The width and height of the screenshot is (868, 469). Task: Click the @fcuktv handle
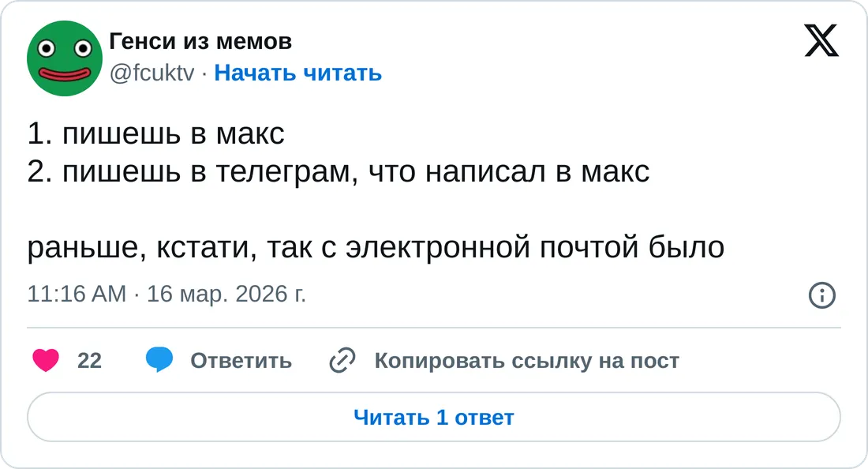(152, 73)
